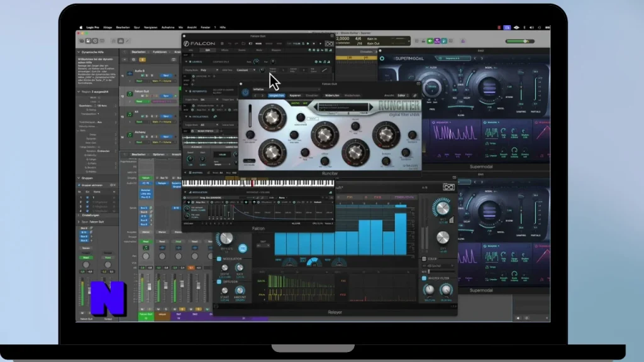
Task: Switch to the Edit tab in Falcon
Action: [208, 50]
